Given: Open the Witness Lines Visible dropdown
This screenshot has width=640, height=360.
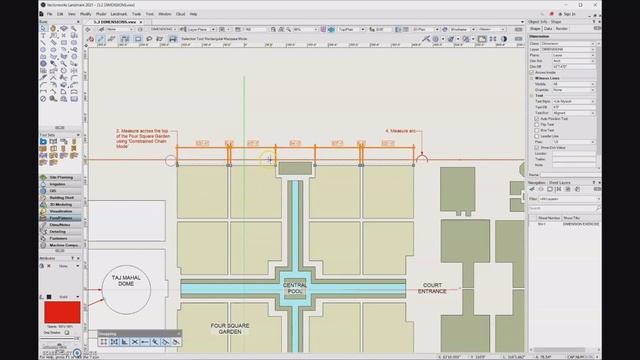Looking at the screenshot, I should tap(573, 84).
